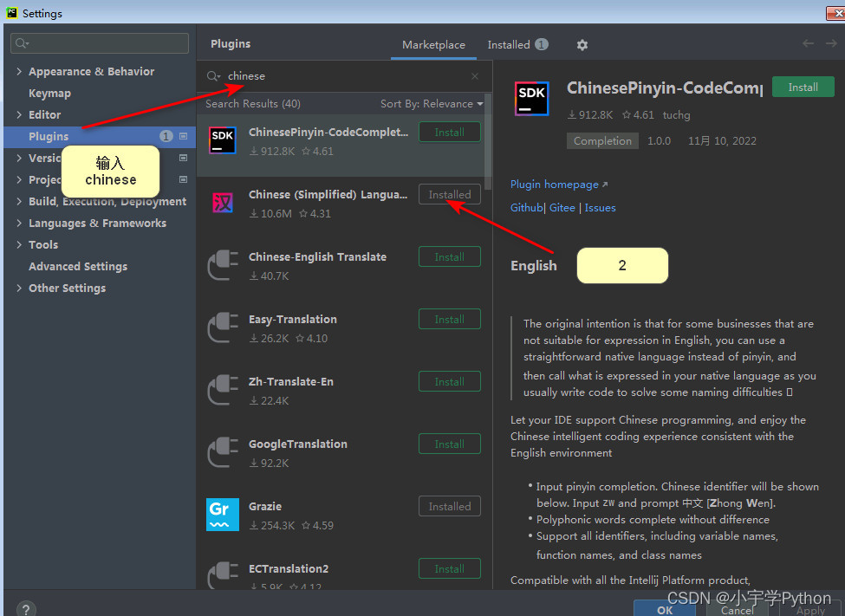Install Chinese-English Translate plugin

pos(450,257)
